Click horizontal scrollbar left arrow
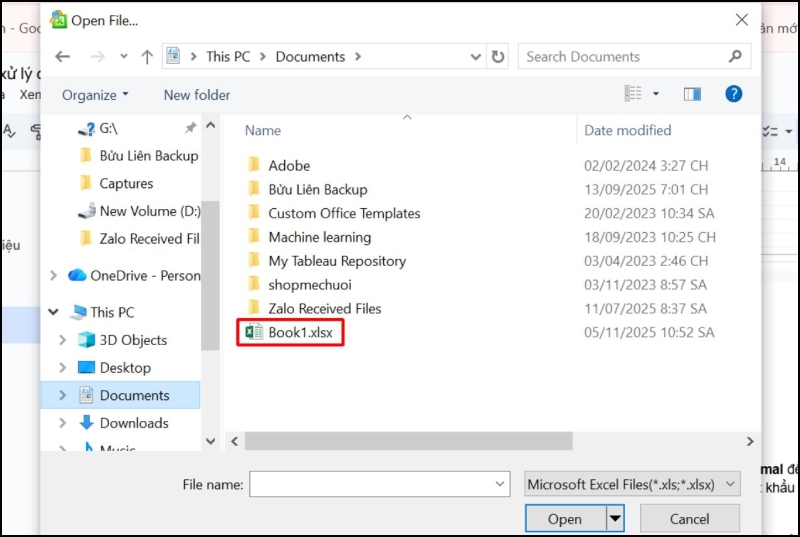Viewport: 800px width, 537px height. [x=235, y=441]
